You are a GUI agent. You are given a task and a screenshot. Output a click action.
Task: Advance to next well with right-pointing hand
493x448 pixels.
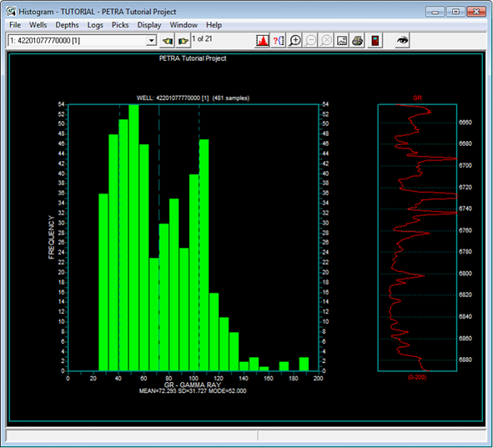tap(183, 41)
